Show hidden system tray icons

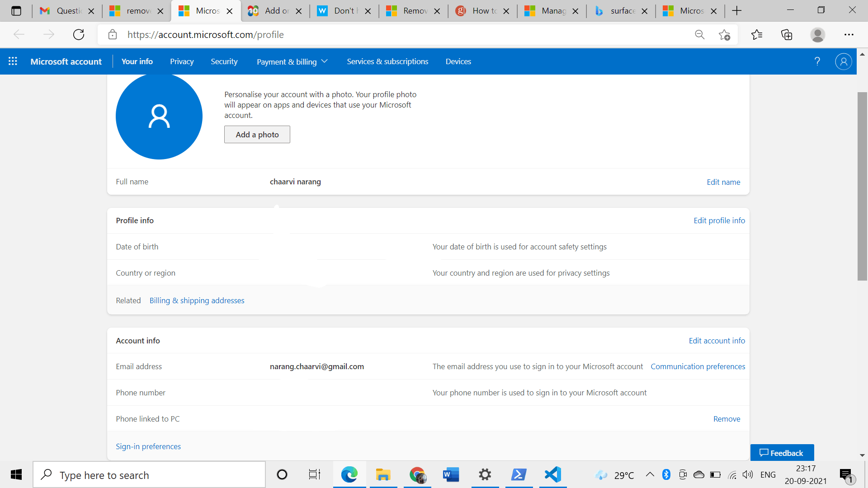(650, 474)
